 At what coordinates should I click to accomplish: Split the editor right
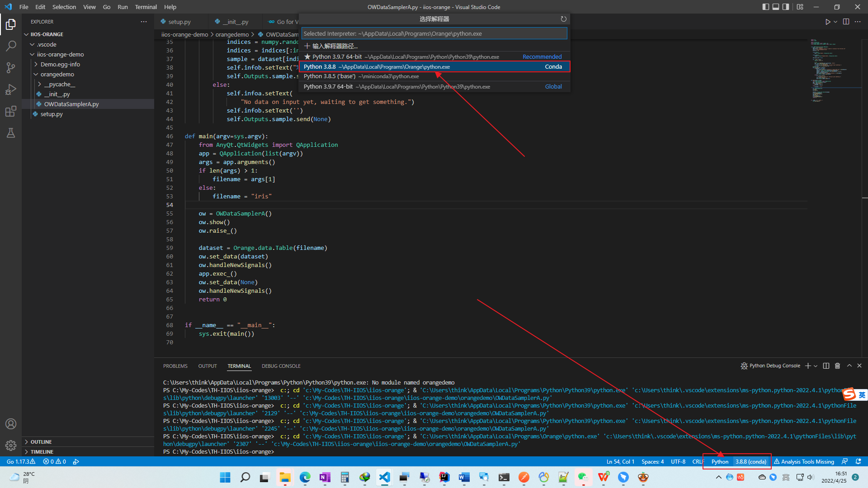pos(846,22)
